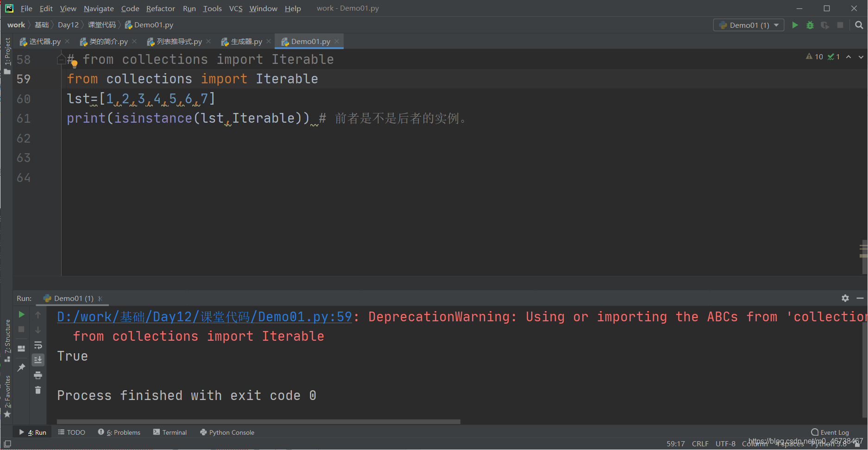
Task: Print the Run console output
Action: click(x=38, y=375)
